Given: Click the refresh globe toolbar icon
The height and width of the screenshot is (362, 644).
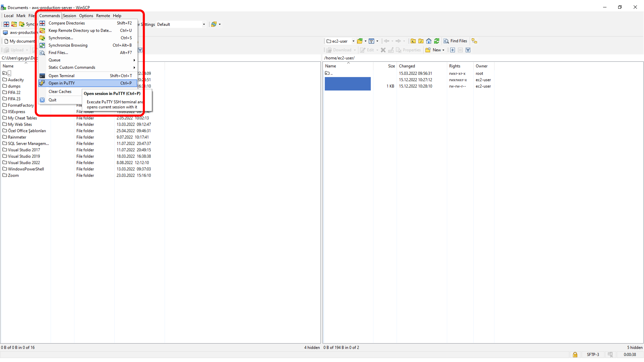Looking at the screenshot, I should point(214,24).
